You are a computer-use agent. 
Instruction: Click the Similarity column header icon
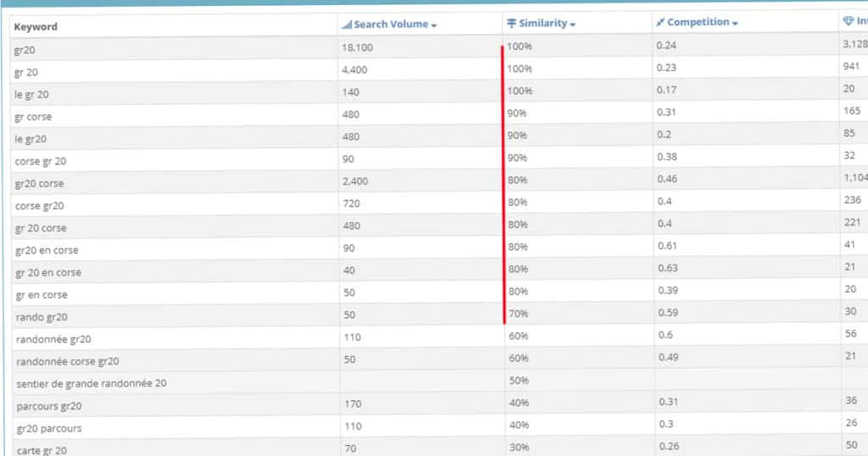pos(511,23)
